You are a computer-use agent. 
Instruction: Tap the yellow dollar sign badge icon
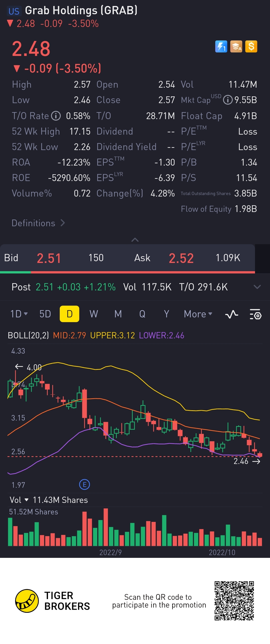pyautogui.click(x=251, y=46)
